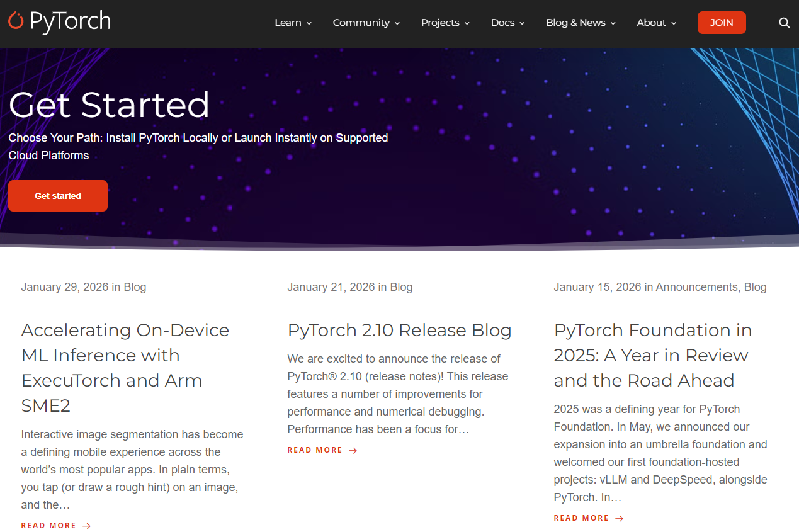Click Announcements category link

pos(696,287)
